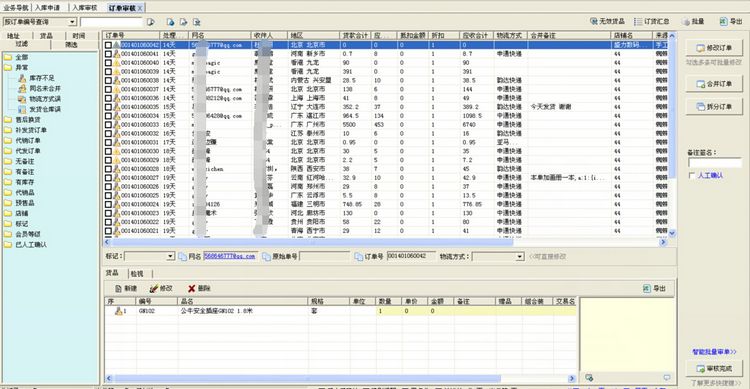Click the 批量 toolbar icon
Viewport: 750px width, 389px height.
[x=686, y=22]
